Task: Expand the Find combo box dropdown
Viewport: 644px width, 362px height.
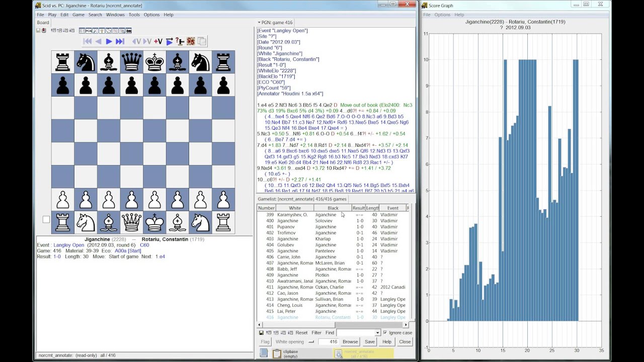Action: click(377, 333)
